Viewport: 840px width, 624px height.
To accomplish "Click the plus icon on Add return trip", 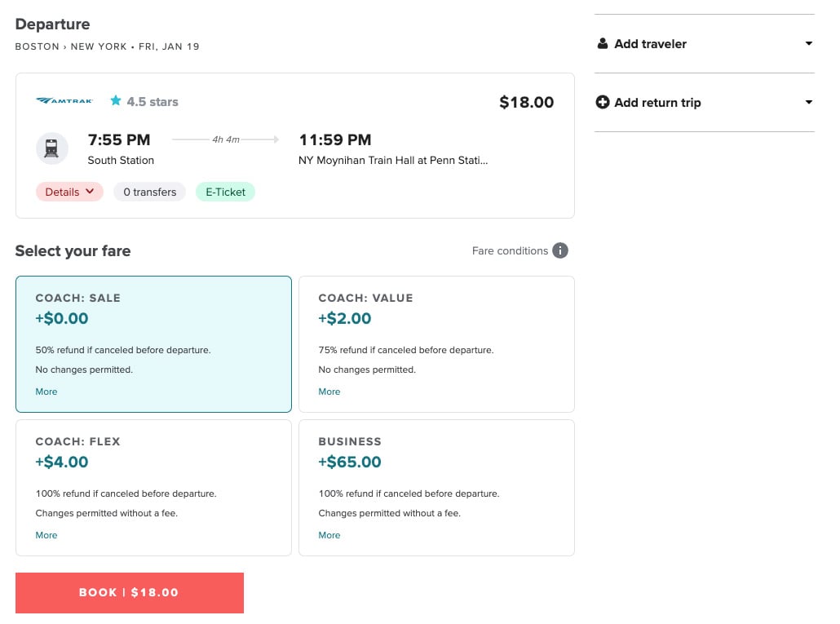I will coord(602,102).
